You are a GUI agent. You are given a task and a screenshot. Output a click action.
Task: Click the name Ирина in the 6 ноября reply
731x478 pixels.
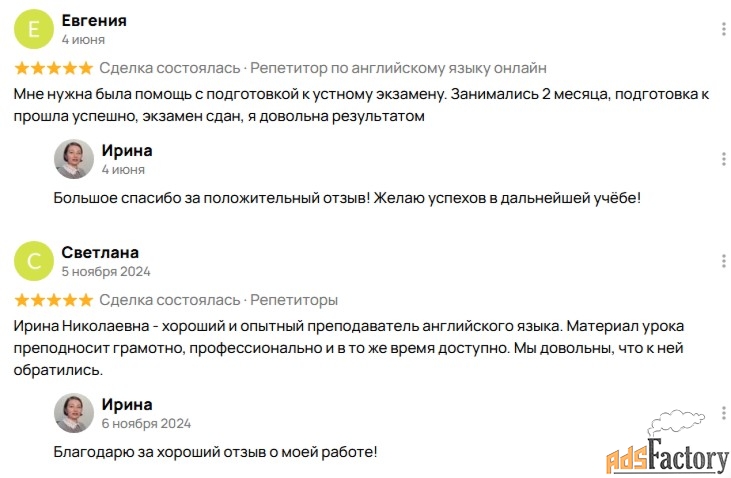tap(127, 404)
